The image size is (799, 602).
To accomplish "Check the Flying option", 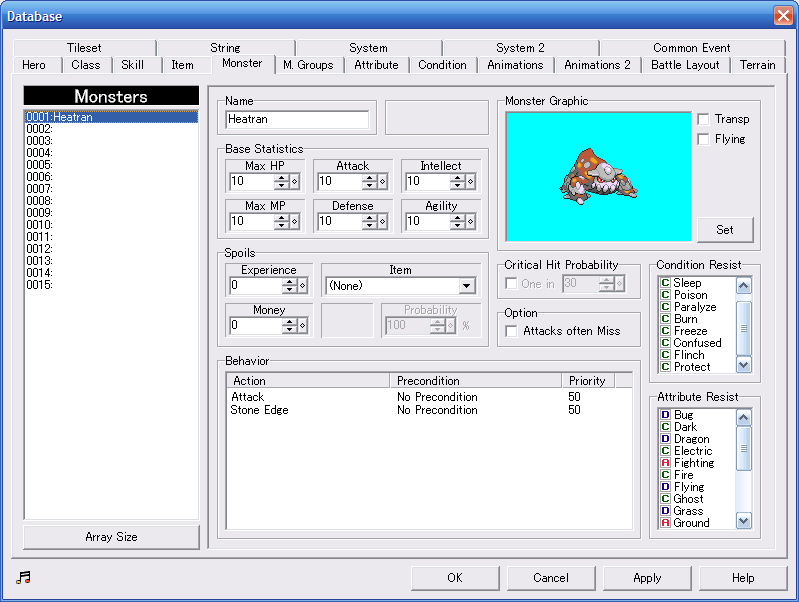I will (704, 139).
